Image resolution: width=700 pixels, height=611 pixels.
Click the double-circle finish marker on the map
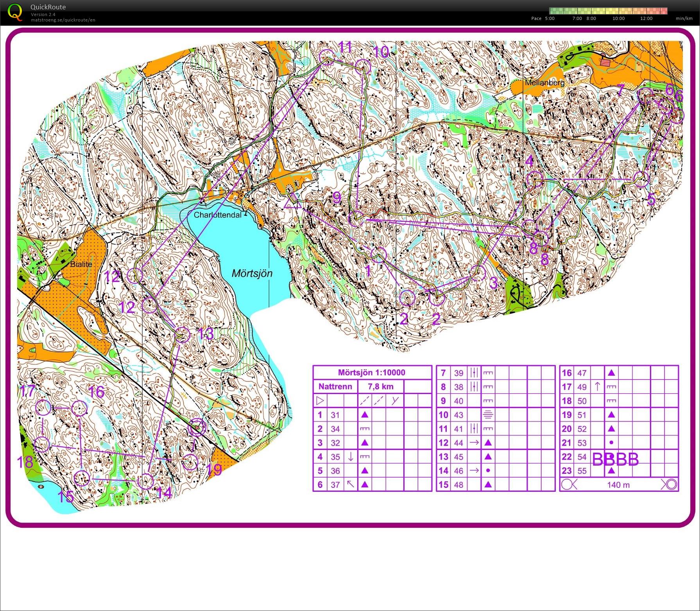[197, 428]
